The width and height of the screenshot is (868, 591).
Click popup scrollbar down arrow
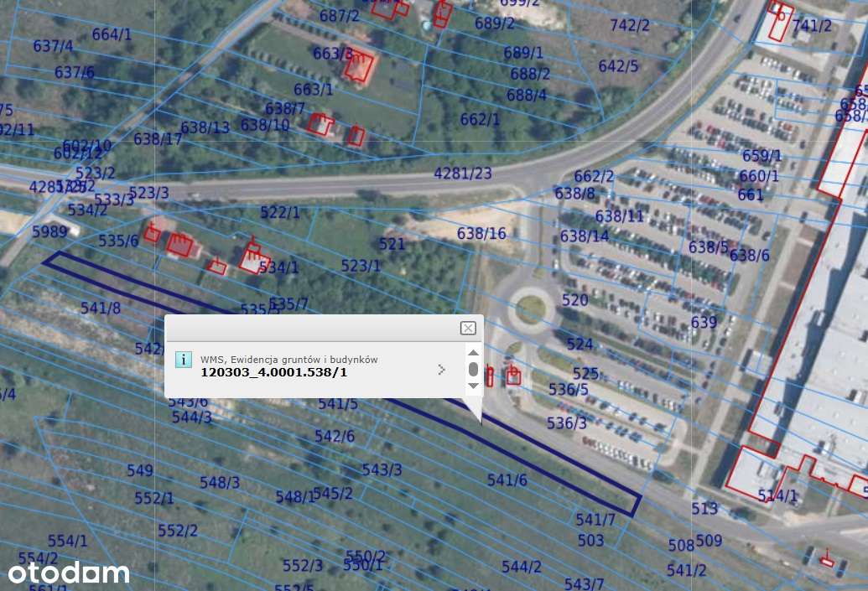[473, 386]
